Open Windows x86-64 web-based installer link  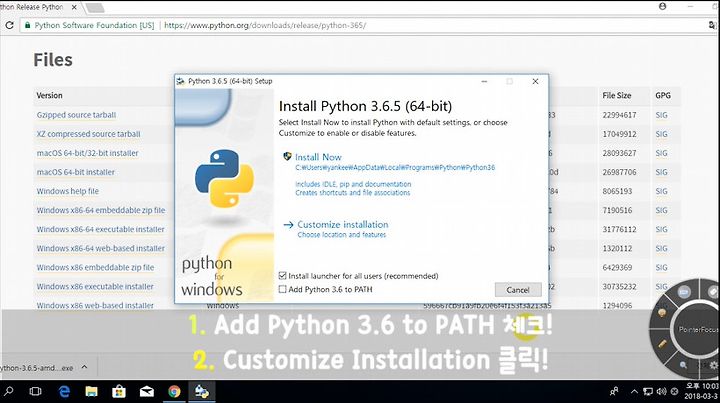point(101,248)
